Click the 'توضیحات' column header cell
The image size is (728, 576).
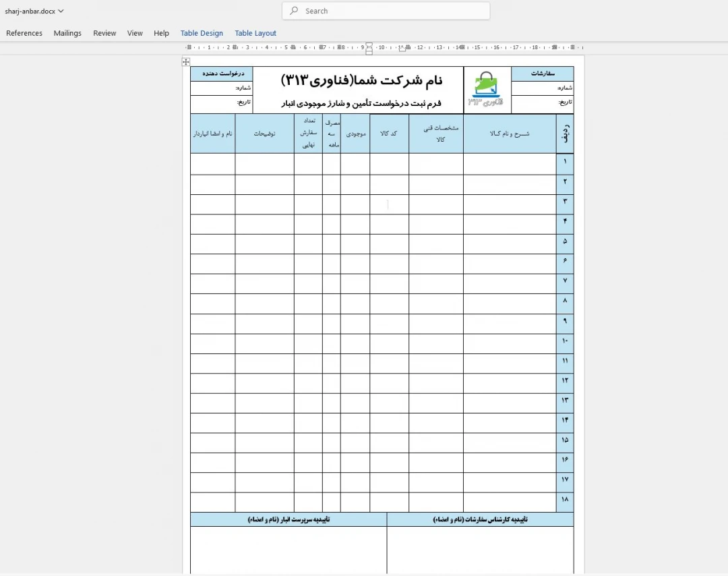click(x=264, y=134)
